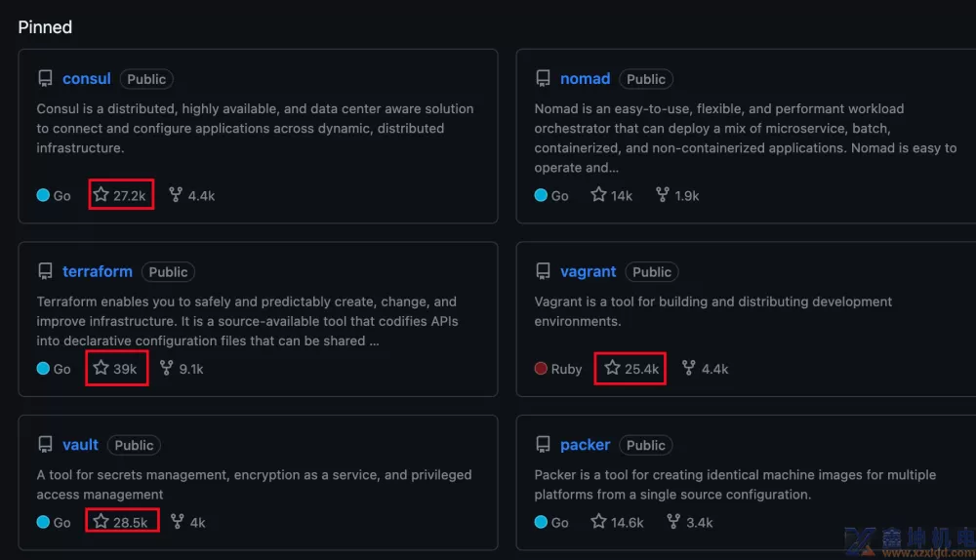
Task: Click the star icon for terraform (39k)
Action: pos(101,368)
